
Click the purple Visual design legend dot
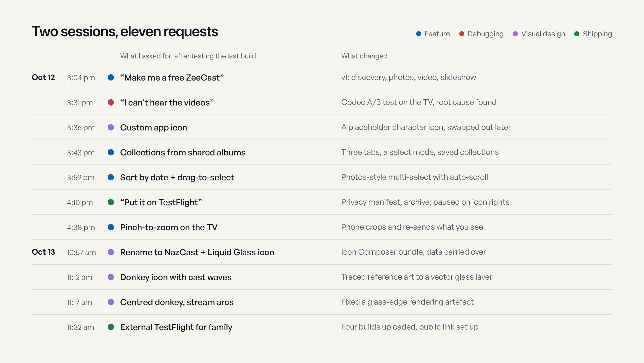click(x=515, y=34)
